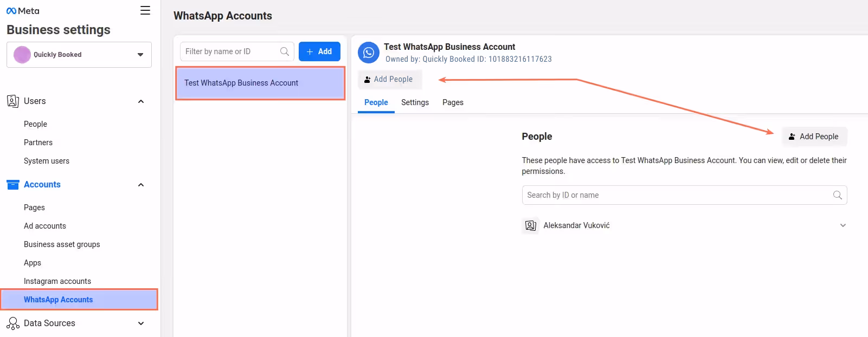Click the Aleksandar Vuković name
Screen dimensions: 868x337
click(x=576, y=225)
